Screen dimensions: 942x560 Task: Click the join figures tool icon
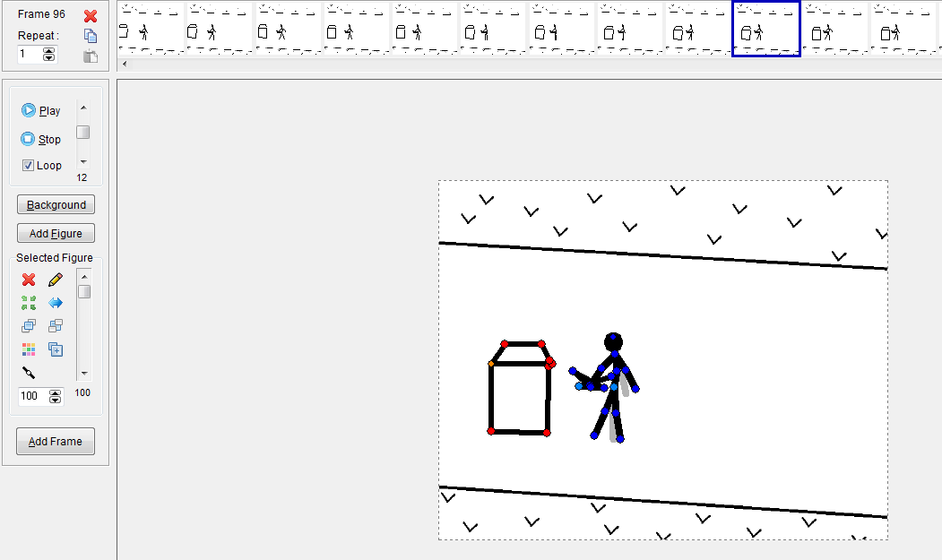[29, 373]
